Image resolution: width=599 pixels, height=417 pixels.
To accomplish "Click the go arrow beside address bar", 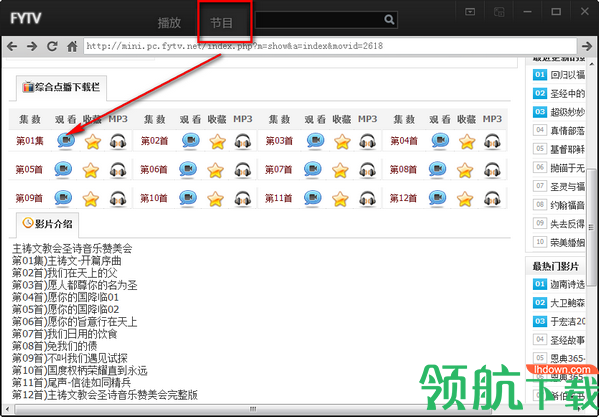I will [586, 47].
